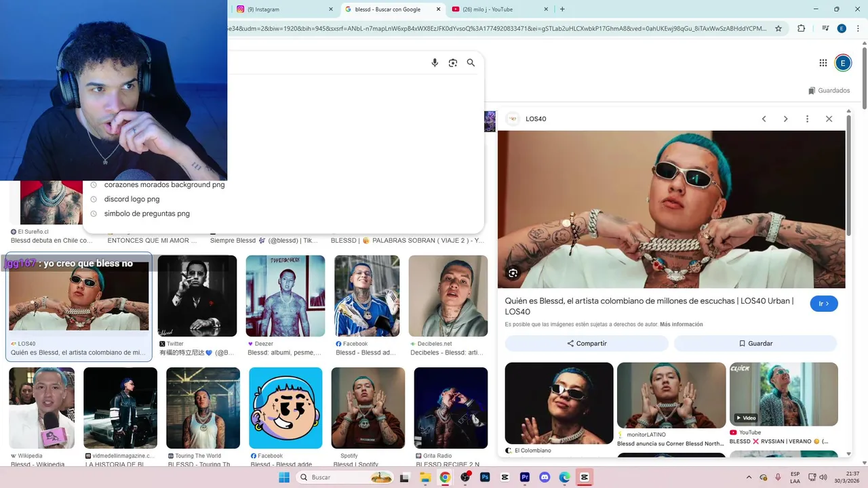Click the Guardar button
Viewport: 868px width, 488px height.
coord(755,344)
